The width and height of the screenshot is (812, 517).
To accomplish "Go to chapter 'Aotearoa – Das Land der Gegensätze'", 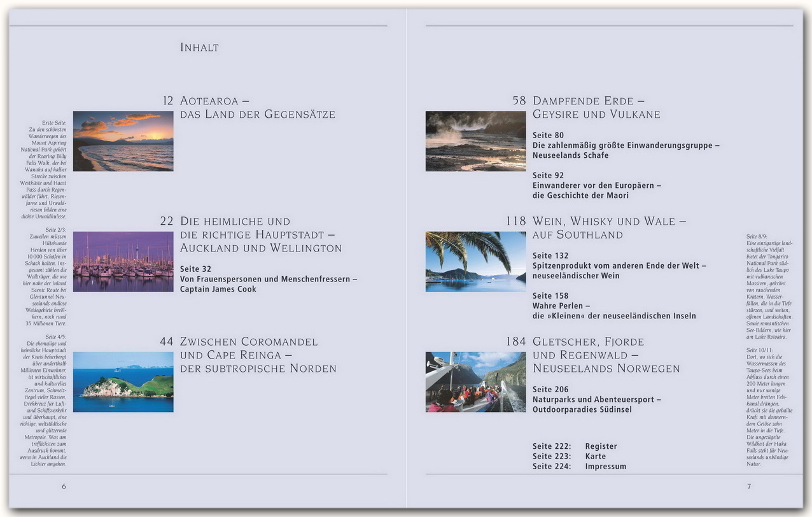I will pyautogui.click(x=257, y=108).
